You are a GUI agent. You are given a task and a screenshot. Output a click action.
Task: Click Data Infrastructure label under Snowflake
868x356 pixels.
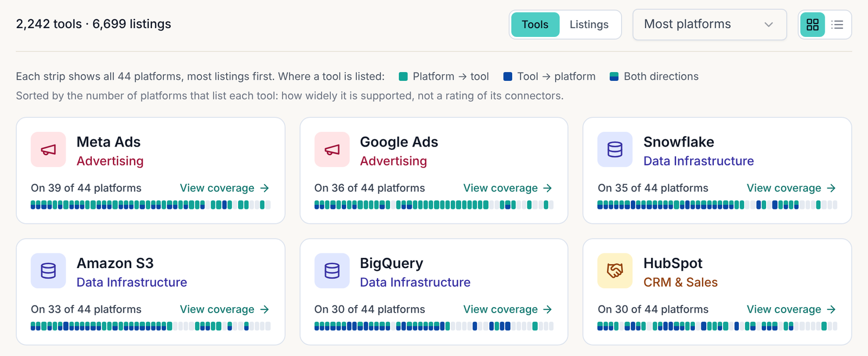pos(699,161)
